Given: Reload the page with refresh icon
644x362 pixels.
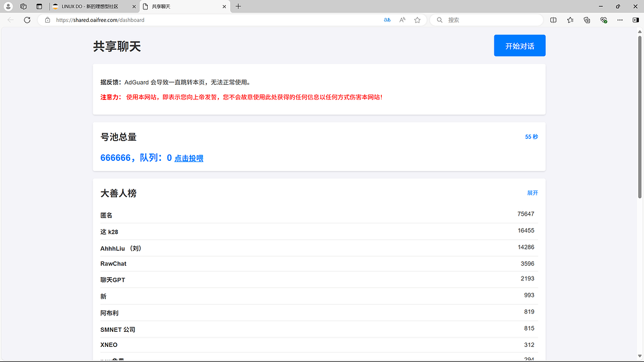Looking at the screenshot, I should point(27,19).
